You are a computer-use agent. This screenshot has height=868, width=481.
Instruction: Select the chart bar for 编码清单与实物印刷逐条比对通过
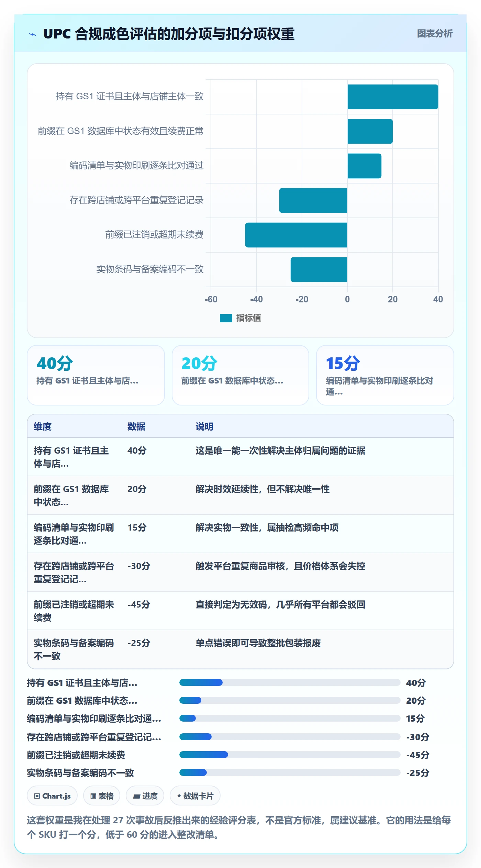364,166
